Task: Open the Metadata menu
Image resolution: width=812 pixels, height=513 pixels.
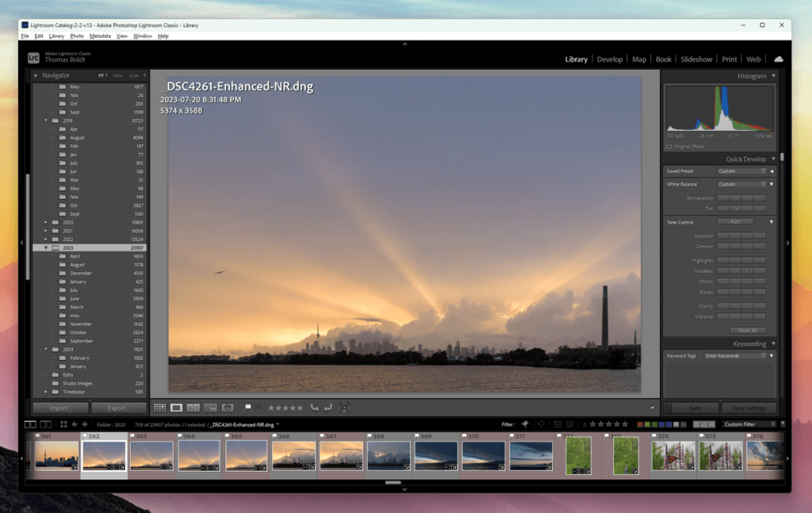Action: click(100, 36)
